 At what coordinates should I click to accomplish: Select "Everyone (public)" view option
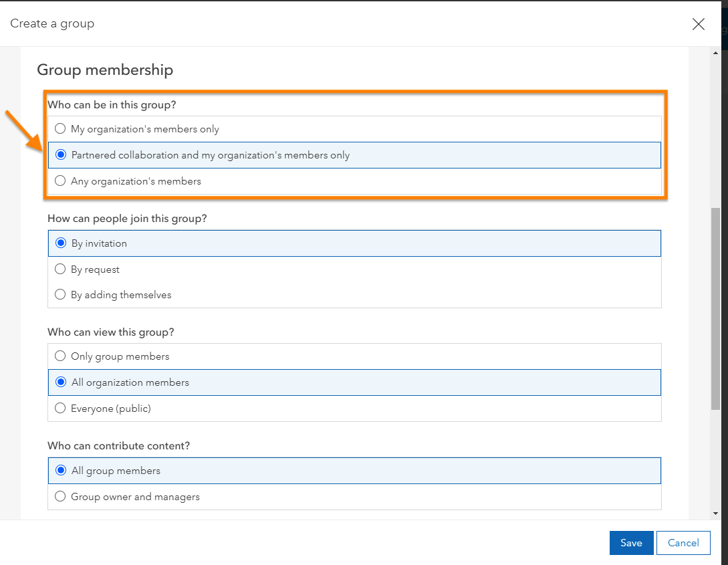pyautogui.click(x=60, y=409)
